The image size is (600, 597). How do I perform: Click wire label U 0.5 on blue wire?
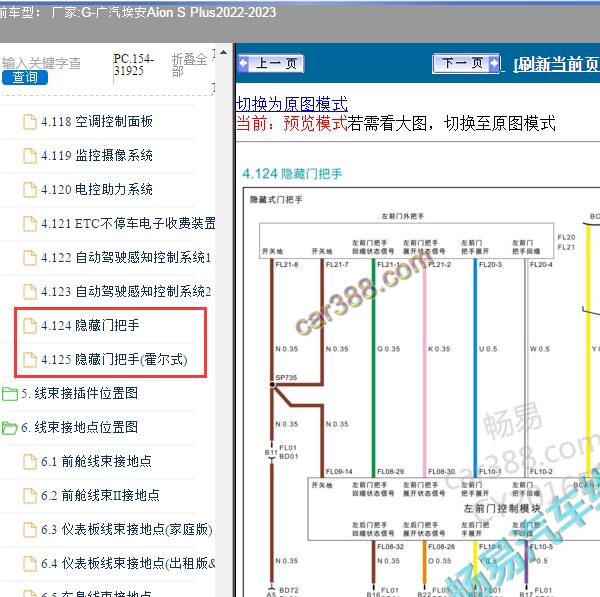(x=488, y=349)
